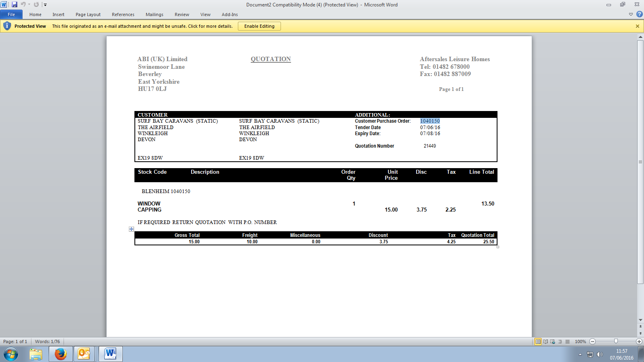Click the Expiry Date value 07/08/16

[x=430, y=134]
